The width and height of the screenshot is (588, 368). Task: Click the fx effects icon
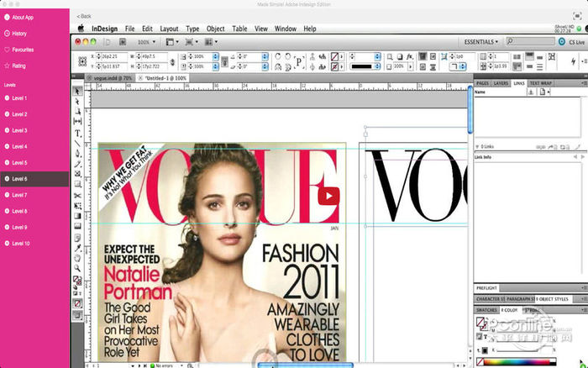(410, 56)
